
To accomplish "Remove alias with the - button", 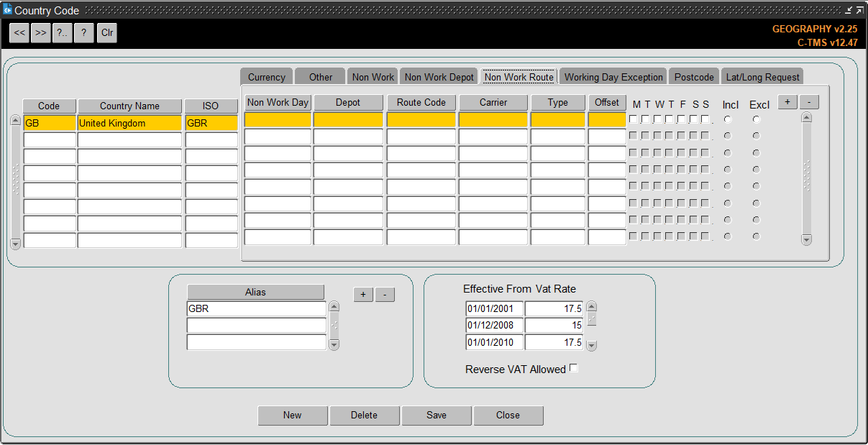I will point(385,295).
